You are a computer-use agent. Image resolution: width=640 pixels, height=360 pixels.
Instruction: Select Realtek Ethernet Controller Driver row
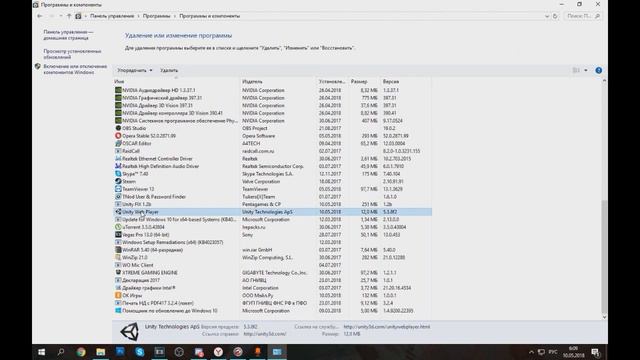tap(272, 159)
